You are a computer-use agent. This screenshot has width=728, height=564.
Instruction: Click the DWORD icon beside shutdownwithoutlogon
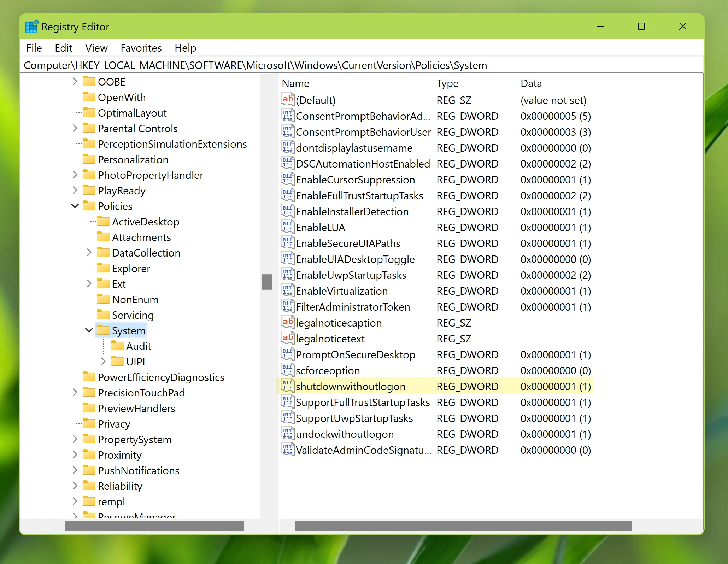288,386
